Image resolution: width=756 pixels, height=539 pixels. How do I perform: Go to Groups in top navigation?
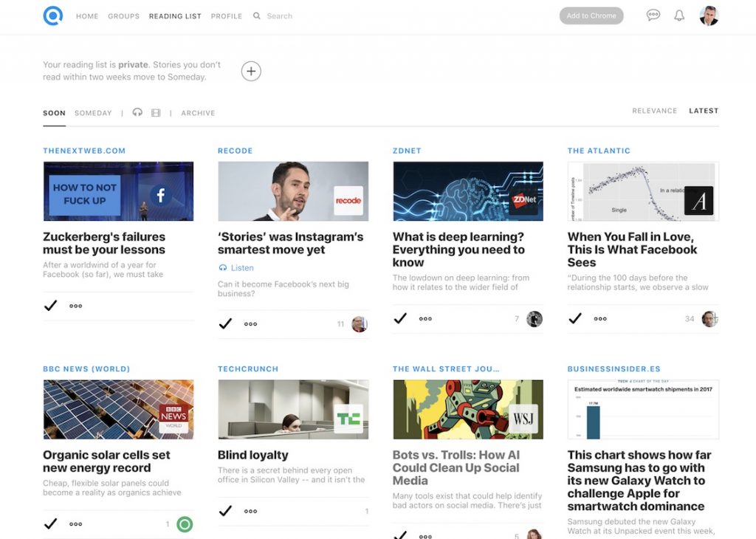123,16
